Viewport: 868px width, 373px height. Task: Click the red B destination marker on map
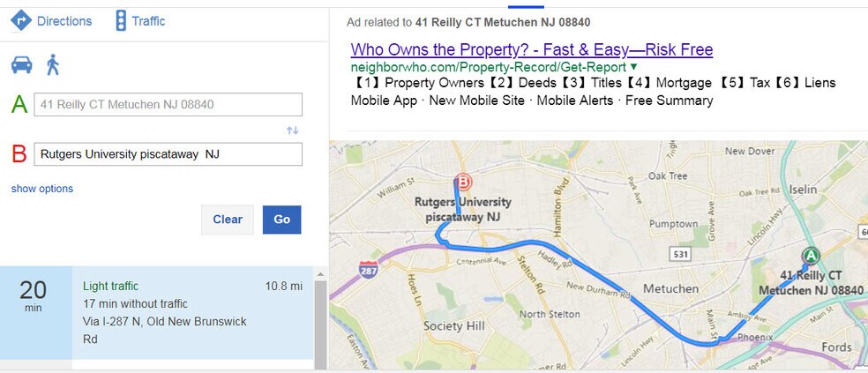tap(462, 182)
